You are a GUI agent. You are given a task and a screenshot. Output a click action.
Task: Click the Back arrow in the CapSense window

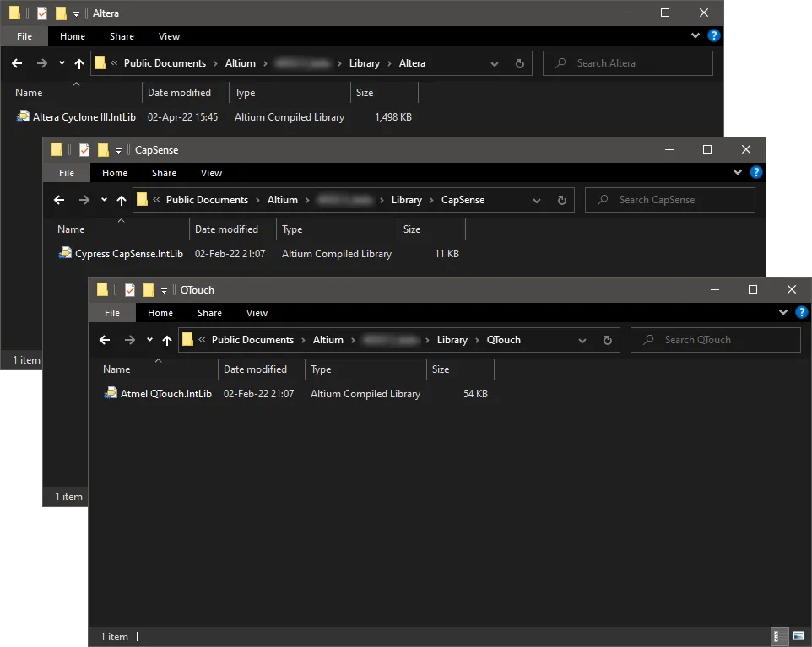point(59,200)
